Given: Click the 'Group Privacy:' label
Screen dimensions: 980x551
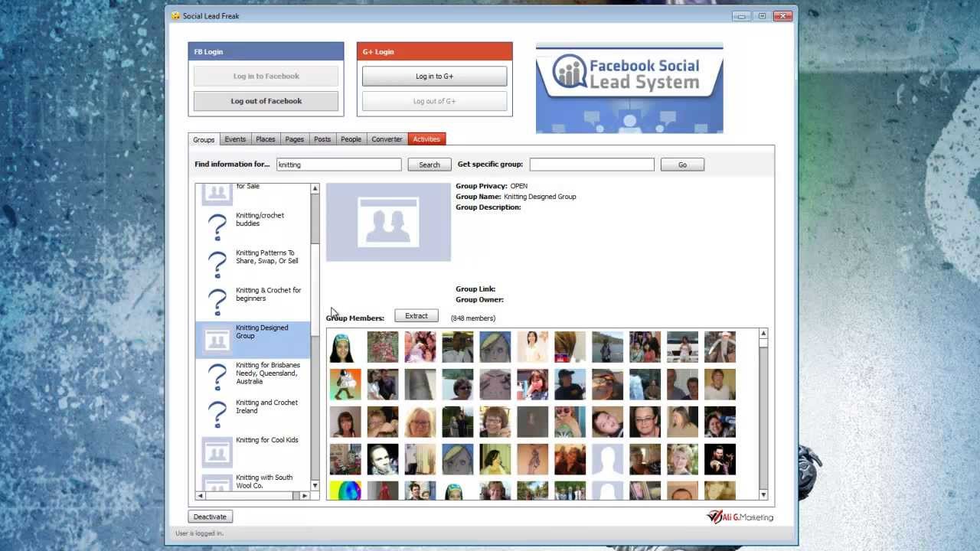Looking at the screenshot, I should 482,186.
